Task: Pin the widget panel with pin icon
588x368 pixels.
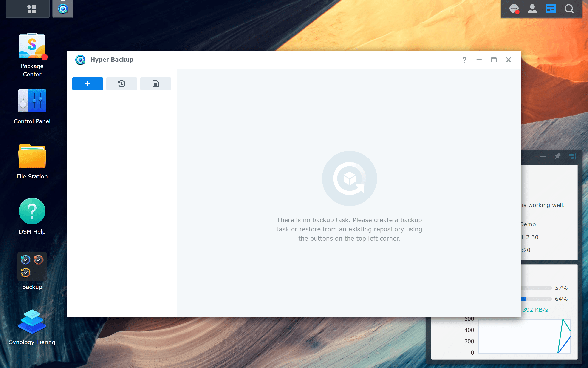Action: coord(558,156)
